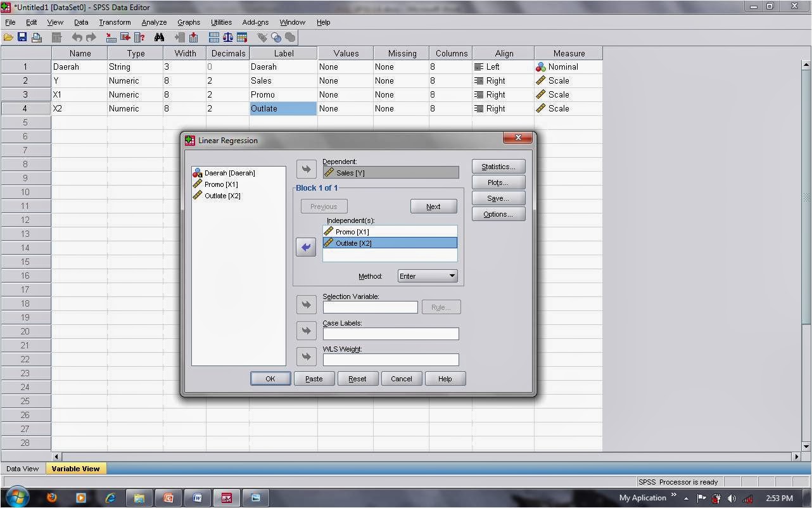Click the Plots... button
812x508 pixels.
point(498,182)
